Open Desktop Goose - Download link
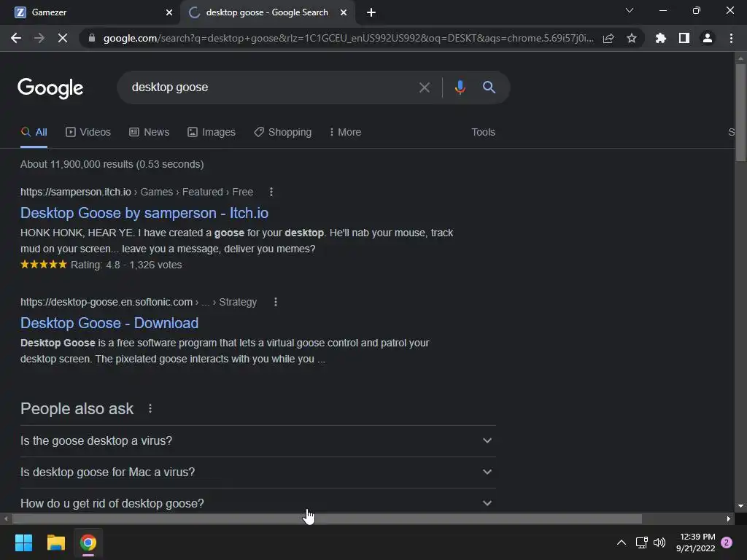This screenshot has width=747, height=560. [x=109, y=323]
